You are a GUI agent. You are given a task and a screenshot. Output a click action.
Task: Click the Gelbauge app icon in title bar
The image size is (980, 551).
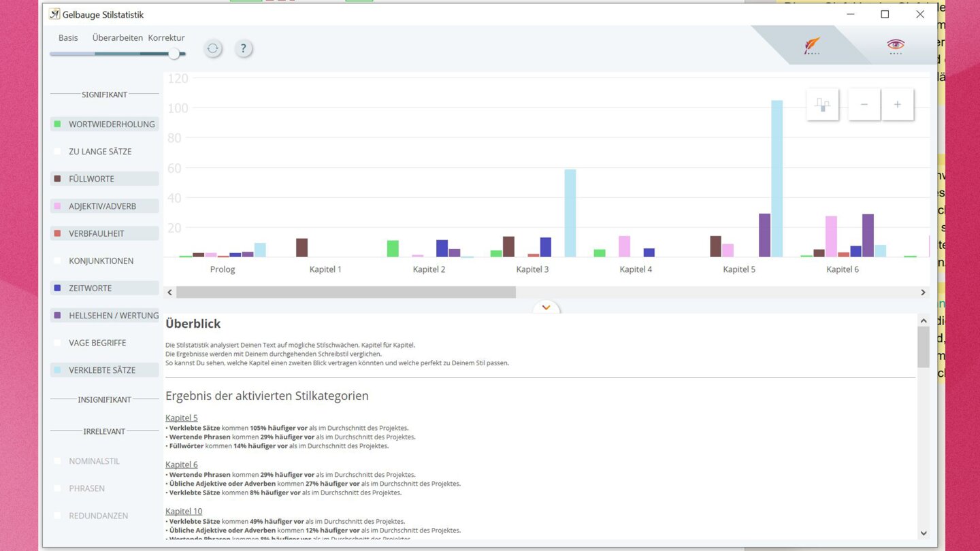(54, 14)
